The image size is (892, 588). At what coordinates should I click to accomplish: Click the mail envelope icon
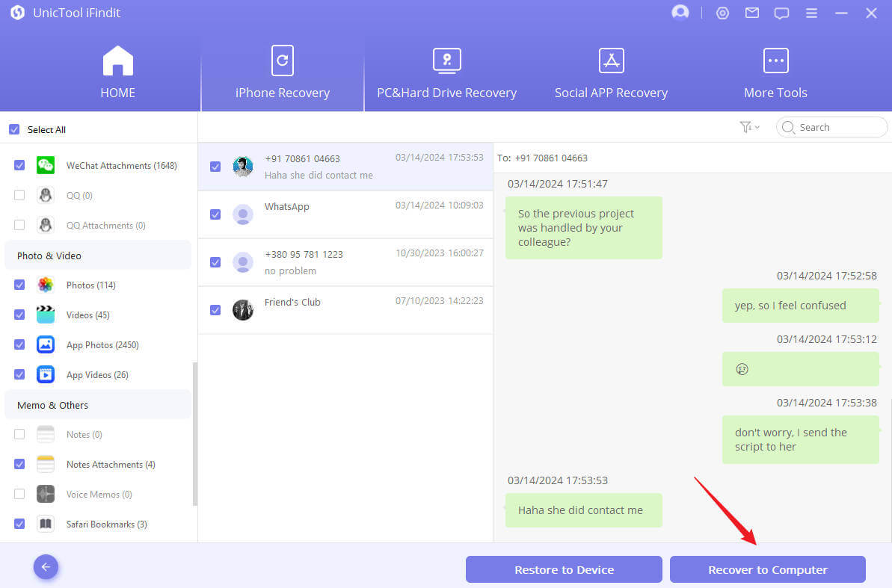[x=752, y=13]
